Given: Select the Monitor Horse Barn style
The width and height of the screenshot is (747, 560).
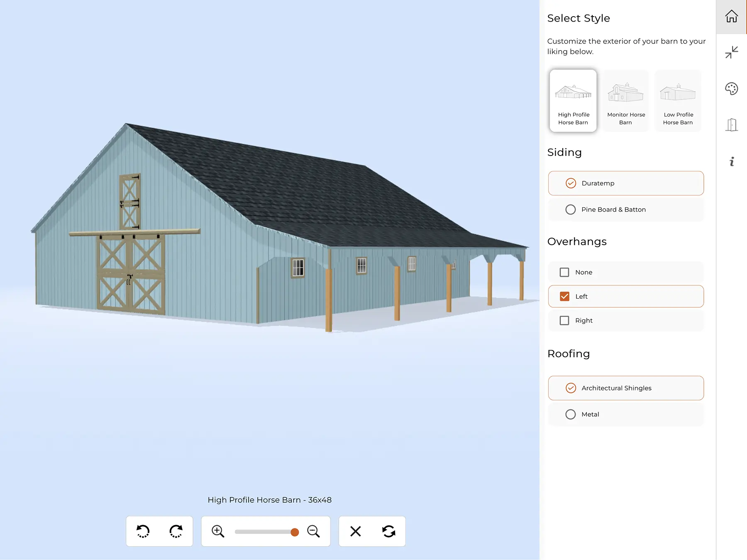Looking at the screenshot, I should point(626,101).
